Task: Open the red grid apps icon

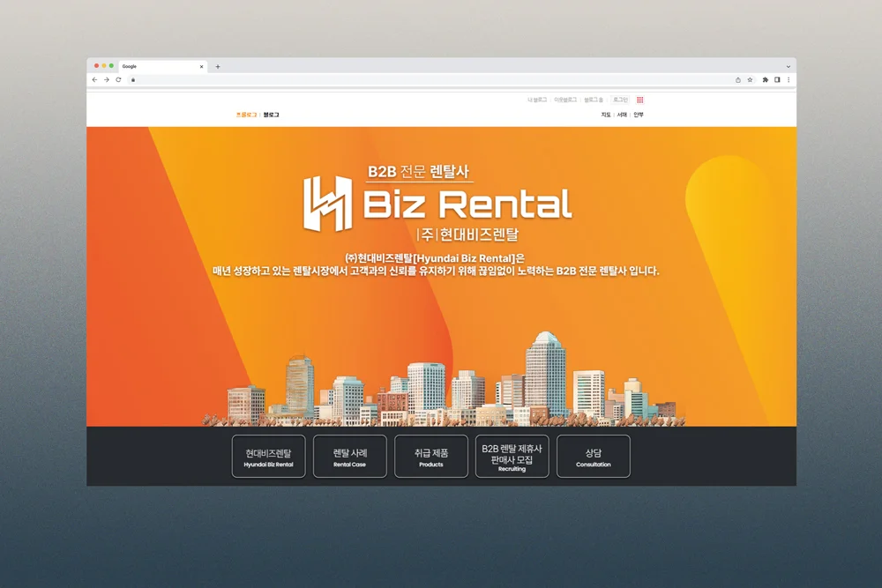Action: coord(639,100)
